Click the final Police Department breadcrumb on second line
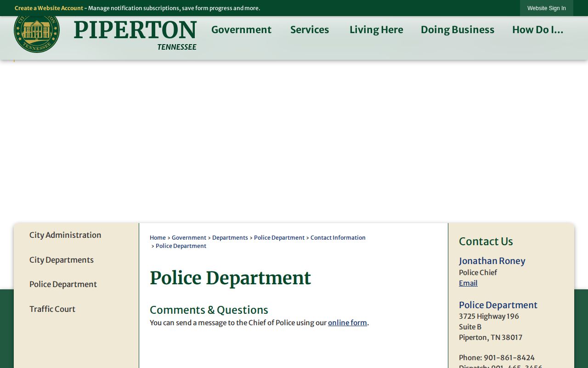This screenshot has width=588, height=368. click(181, 246)
